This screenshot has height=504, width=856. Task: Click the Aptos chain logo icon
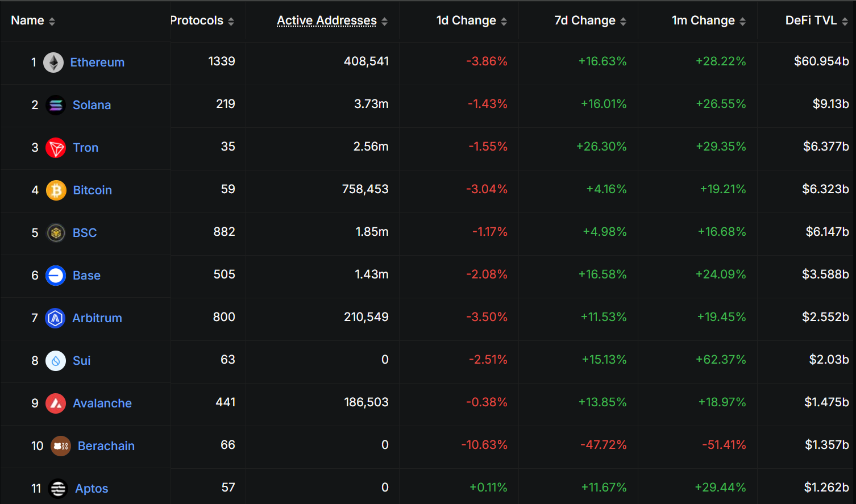(58, 489)
